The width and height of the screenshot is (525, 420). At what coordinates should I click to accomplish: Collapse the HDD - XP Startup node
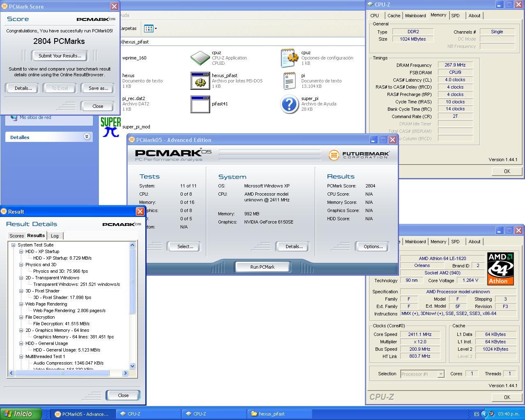(21, 251)
